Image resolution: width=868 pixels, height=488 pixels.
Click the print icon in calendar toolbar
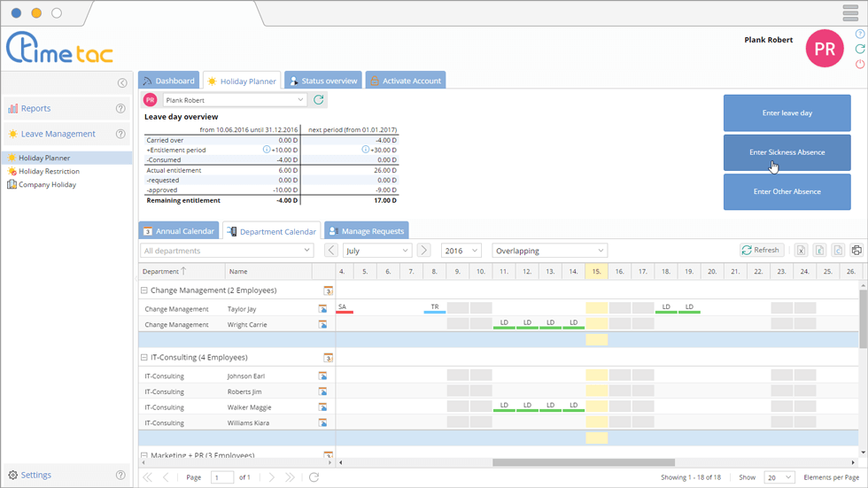(x=856, y=251)
